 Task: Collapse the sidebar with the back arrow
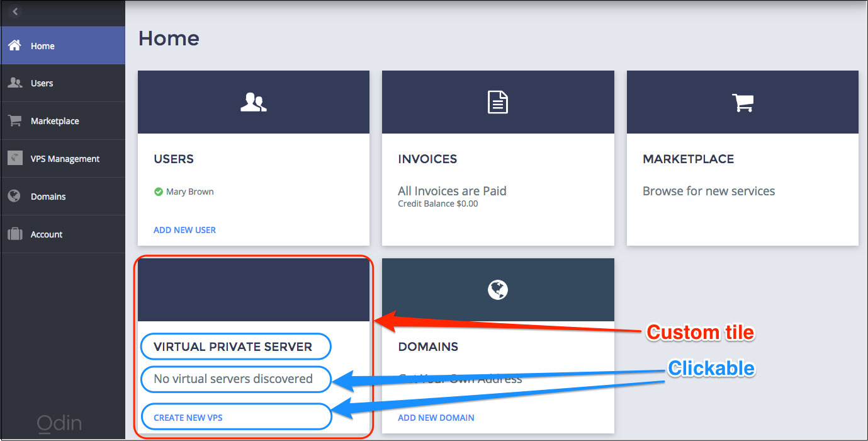coord(16,11)
